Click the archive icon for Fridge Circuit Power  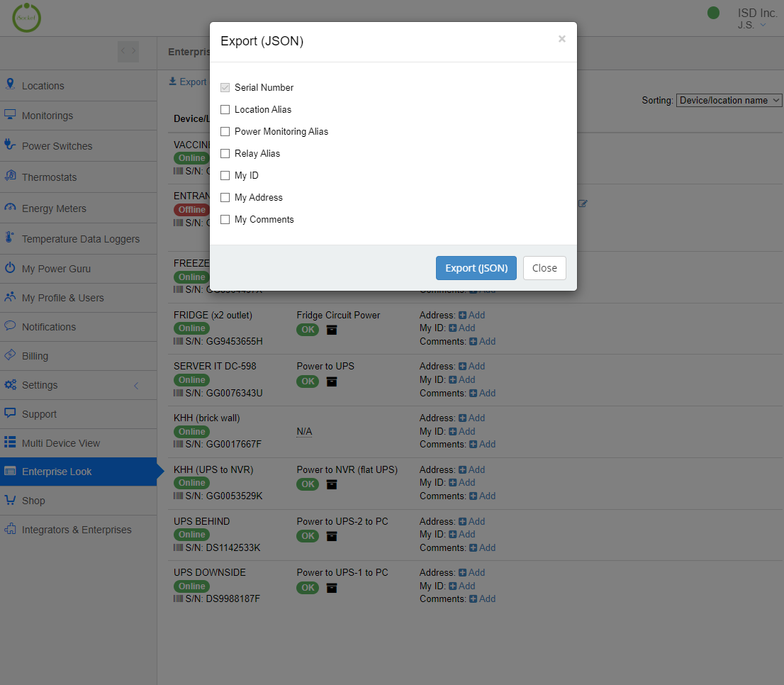332,330
